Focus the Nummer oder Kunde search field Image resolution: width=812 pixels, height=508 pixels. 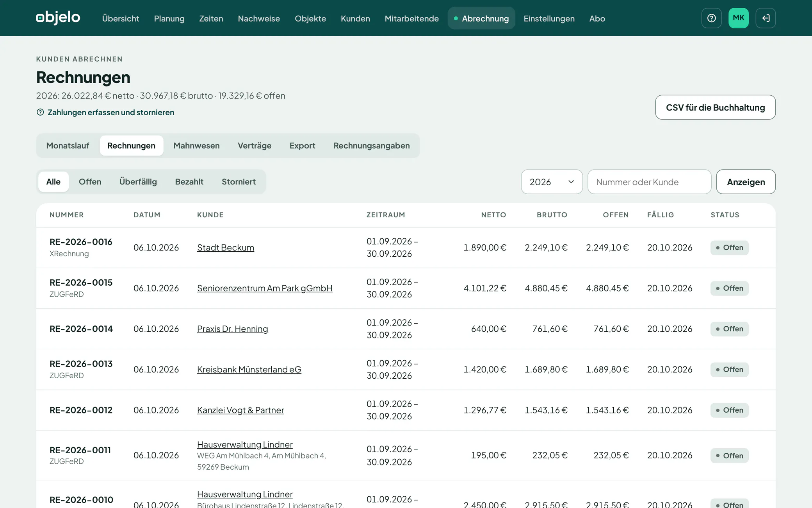coord(649,182)
